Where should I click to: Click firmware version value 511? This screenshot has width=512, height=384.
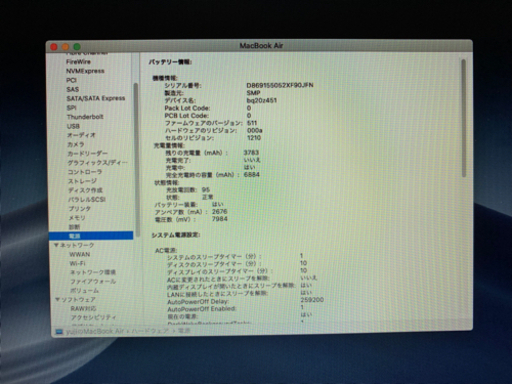tap(252, 123)
